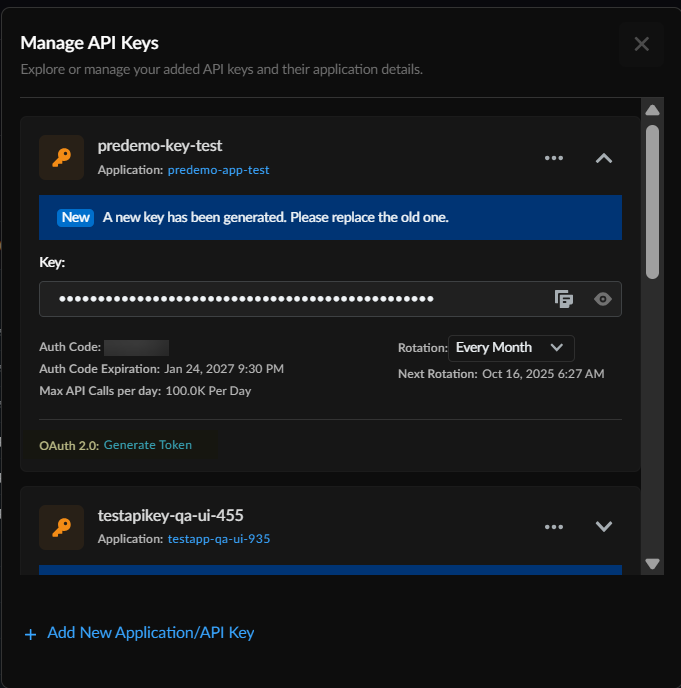Click Add New Application/API Key
This screenshot has height=688, width=681.
[150, 633]
